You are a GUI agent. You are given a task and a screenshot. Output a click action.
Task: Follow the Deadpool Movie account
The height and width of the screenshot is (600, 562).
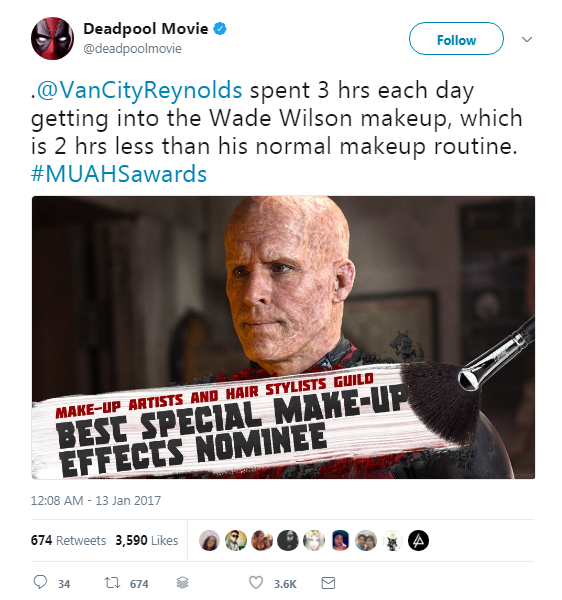click(456, 39)
